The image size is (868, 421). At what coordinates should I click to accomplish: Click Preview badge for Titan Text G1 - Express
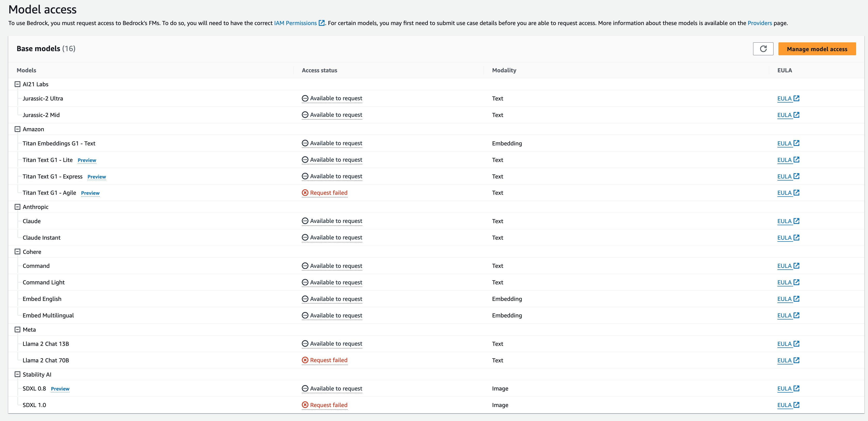97,177
